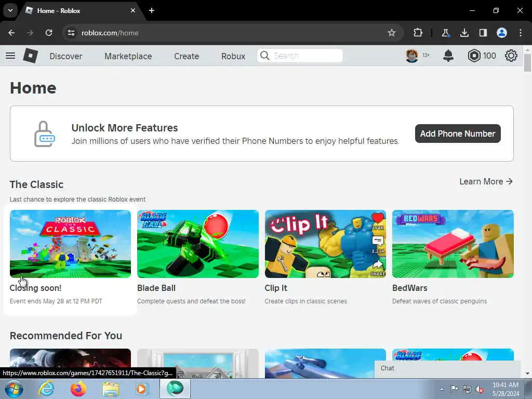The height and width of the screenshot is (399, 532).
Task: Bookmark this page with the star
Action: point(392,33)
